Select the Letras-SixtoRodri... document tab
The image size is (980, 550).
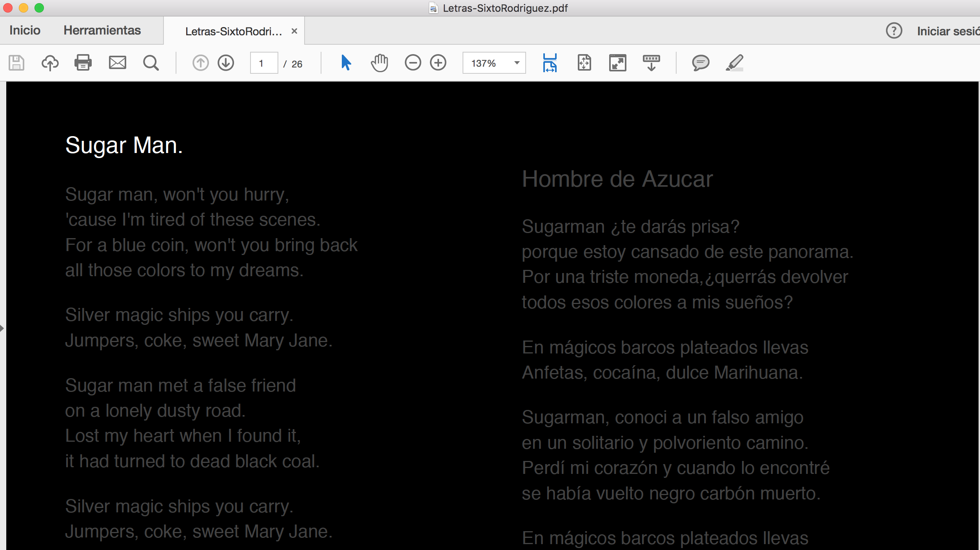[234, 31]
